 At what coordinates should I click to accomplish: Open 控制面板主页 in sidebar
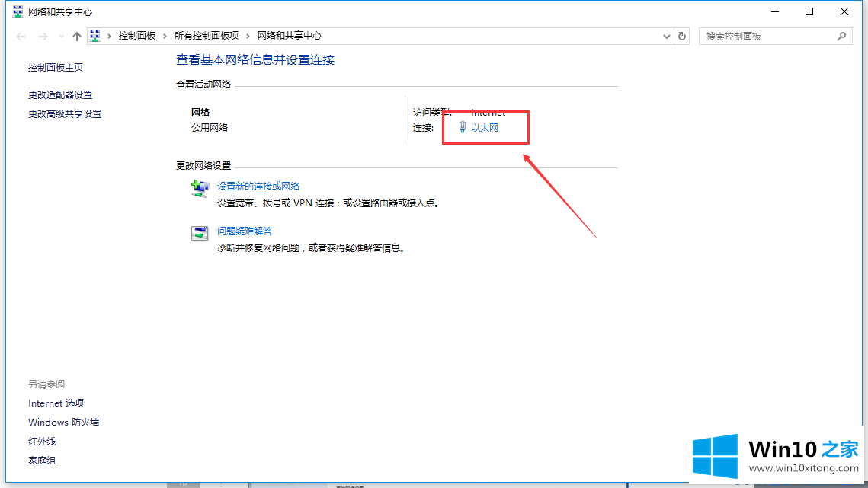[x=56, y=68]
